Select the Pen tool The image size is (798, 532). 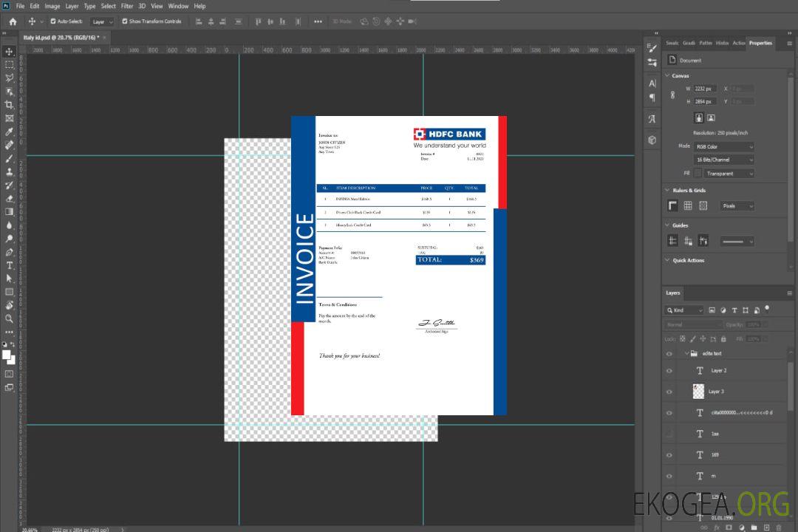(x=9, y=252)
